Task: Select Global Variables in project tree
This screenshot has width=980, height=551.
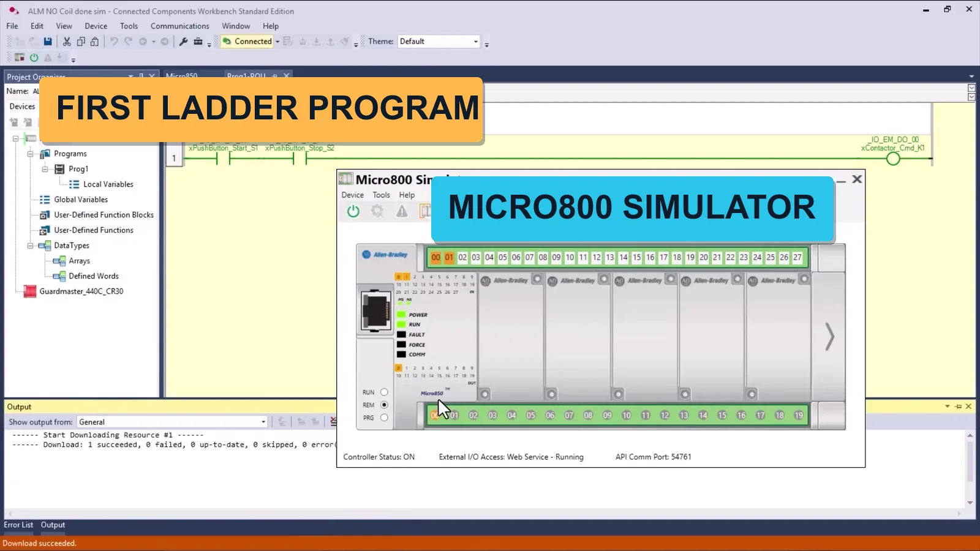Action: pyautogui.click(x=81, y=200)
